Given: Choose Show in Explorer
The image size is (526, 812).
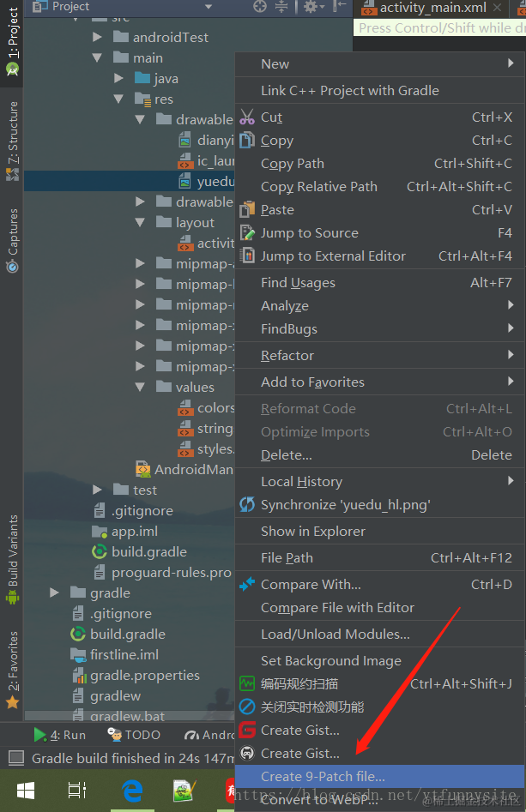Looking at the screenshot, I should (379, 532).
